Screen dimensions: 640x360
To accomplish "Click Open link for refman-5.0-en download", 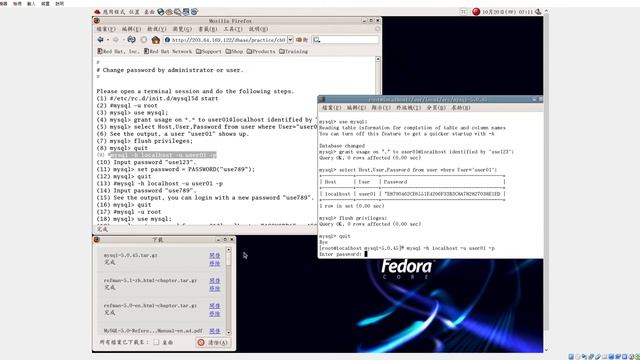I will tap(215, 306).
